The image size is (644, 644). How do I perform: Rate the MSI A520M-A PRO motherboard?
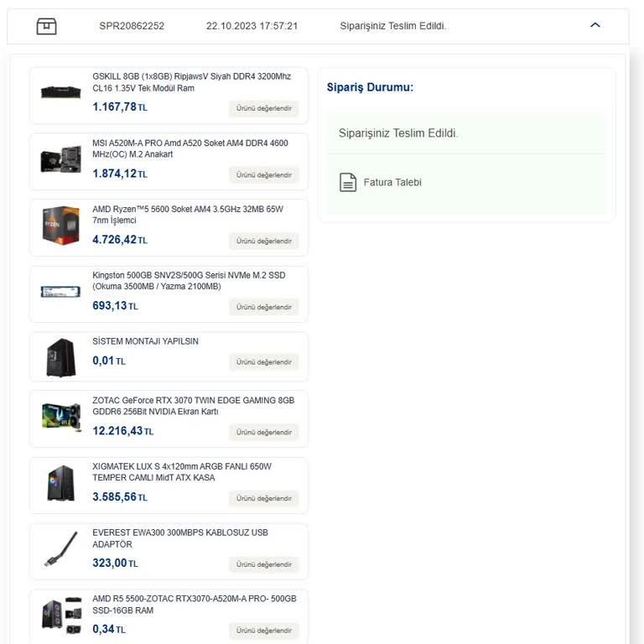pos(263,175)
